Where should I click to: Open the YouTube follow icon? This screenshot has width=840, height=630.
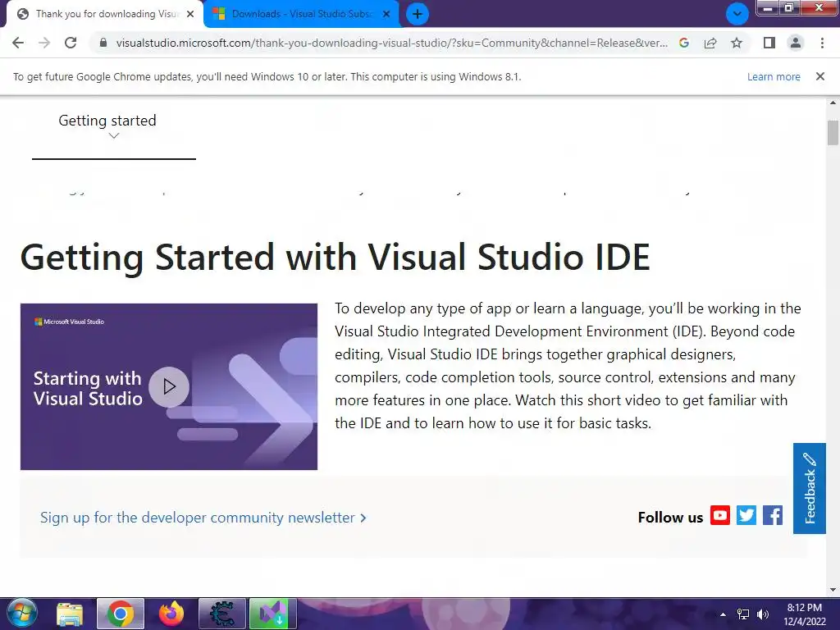(720, 515)
